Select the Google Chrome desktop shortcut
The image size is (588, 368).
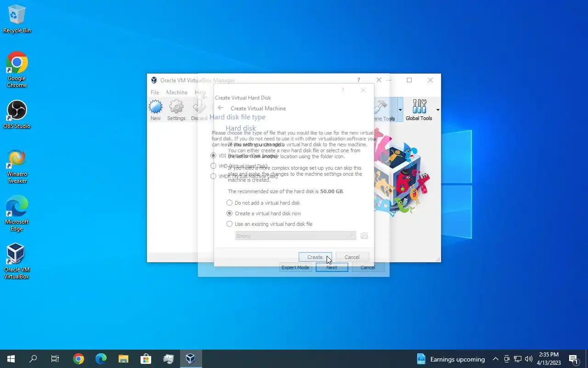pyautogui.click(x=17, y=69)
